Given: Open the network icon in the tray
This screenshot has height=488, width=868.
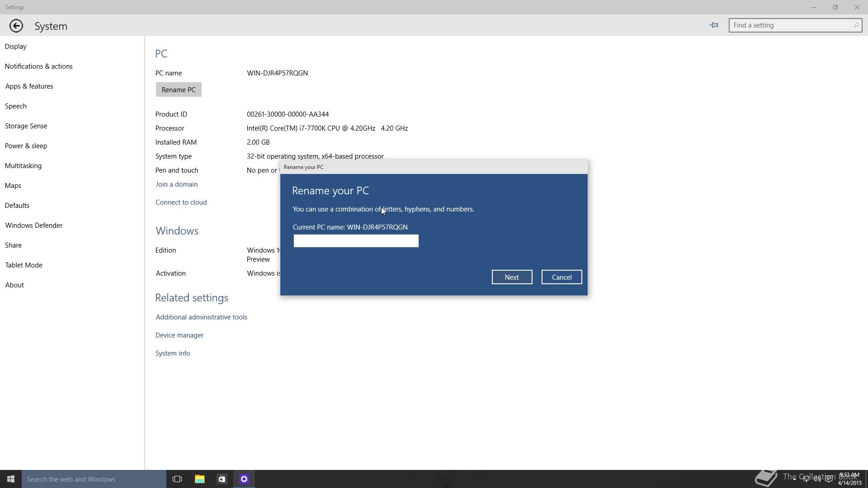Looking at the screenshot, I should pos(806,479).
